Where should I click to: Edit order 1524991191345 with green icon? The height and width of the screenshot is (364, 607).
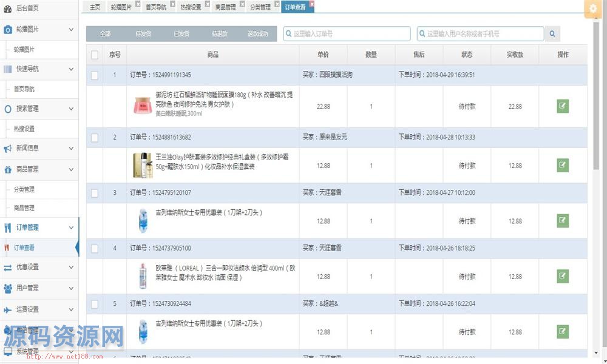pos(563,106)
